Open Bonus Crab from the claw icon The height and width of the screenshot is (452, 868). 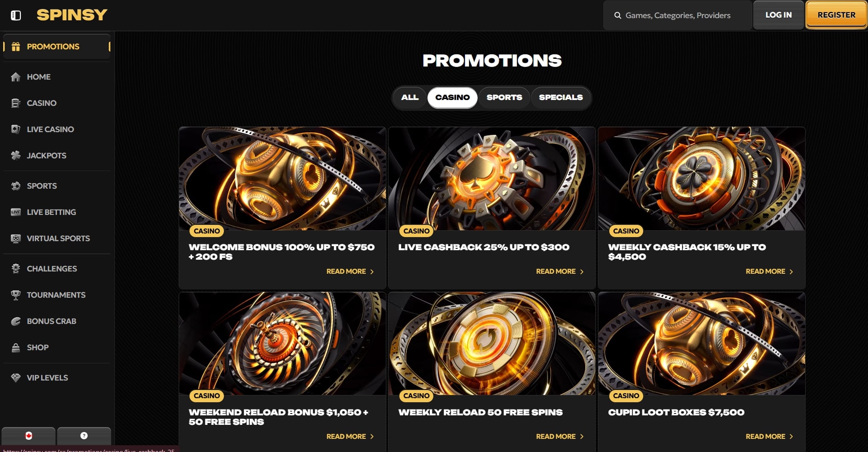pos(16,321)
